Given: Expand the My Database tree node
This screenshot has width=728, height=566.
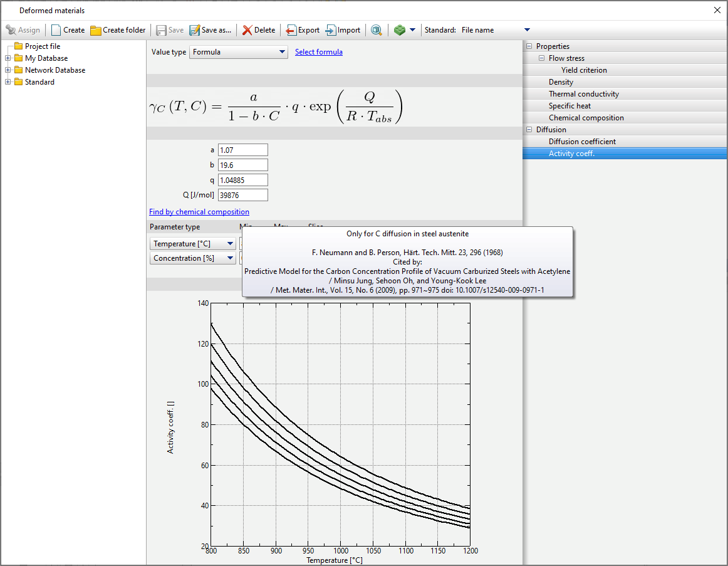Looking at the screenshot, I should [x=8, y=58].
